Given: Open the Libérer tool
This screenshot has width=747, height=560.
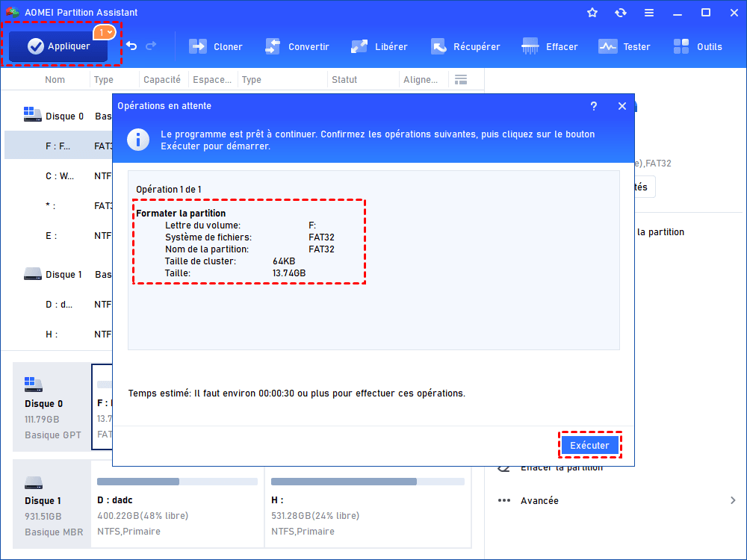Looking at the screenshot, I should 379,46.
